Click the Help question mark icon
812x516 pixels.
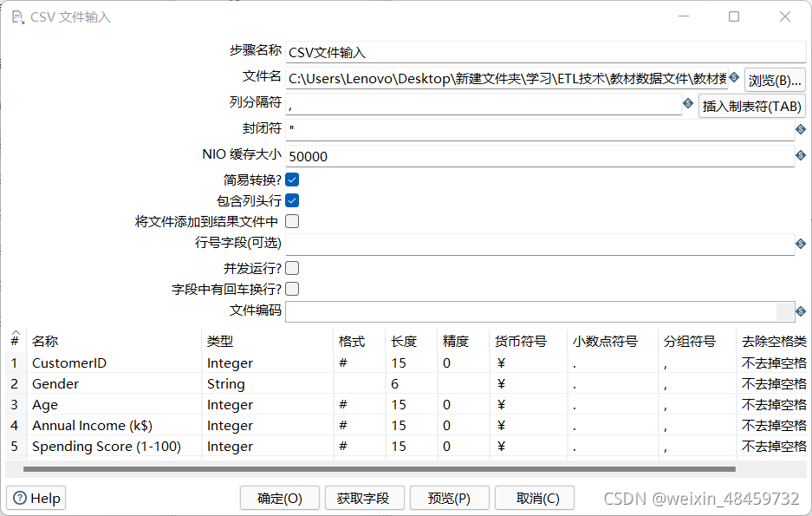pyautogui.click(x=20, y=499)
